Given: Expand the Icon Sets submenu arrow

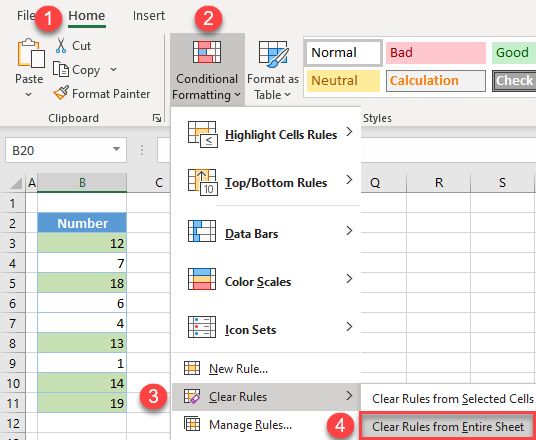Looking at the screenshot, I should point(349,326).
